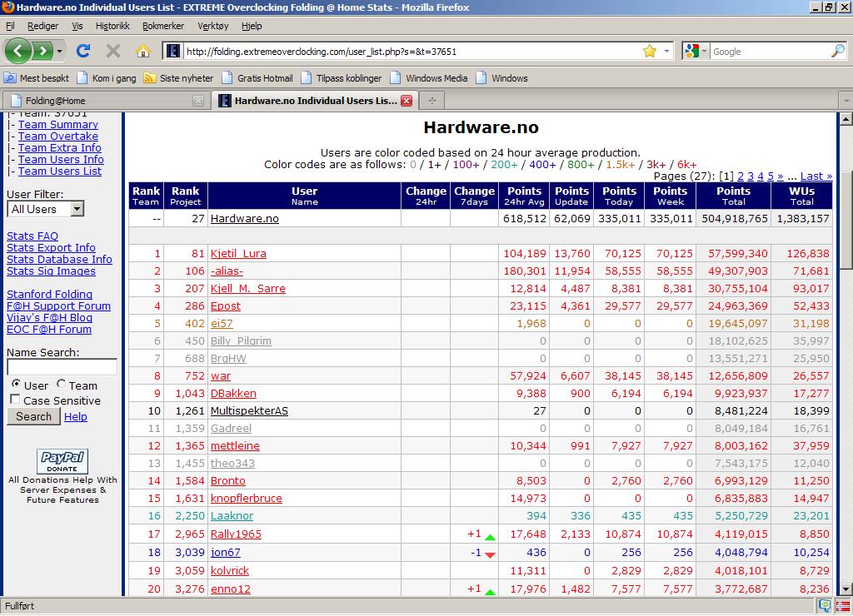853x616 pixels.
Task: Open user Rally1965 profile link
Action: [x=236, y=534]
